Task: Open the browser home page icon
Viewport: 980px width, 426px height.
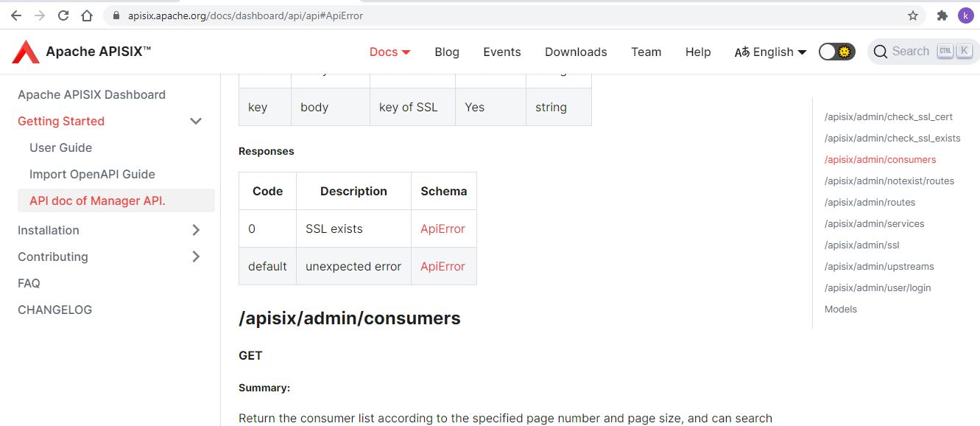Action: tap(87, 15)
